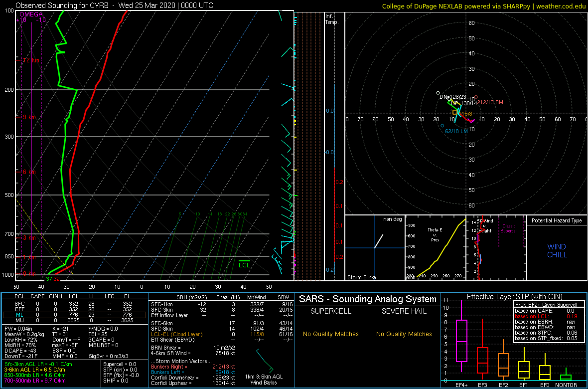
Task: Click the magenta OMEGA vertical line
Action: point(31,150)
